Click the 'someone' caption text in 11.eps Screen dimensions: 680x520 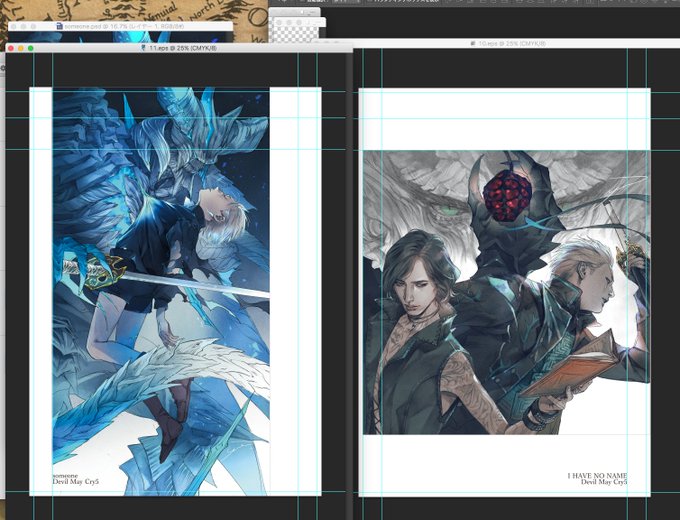point(65,476)
